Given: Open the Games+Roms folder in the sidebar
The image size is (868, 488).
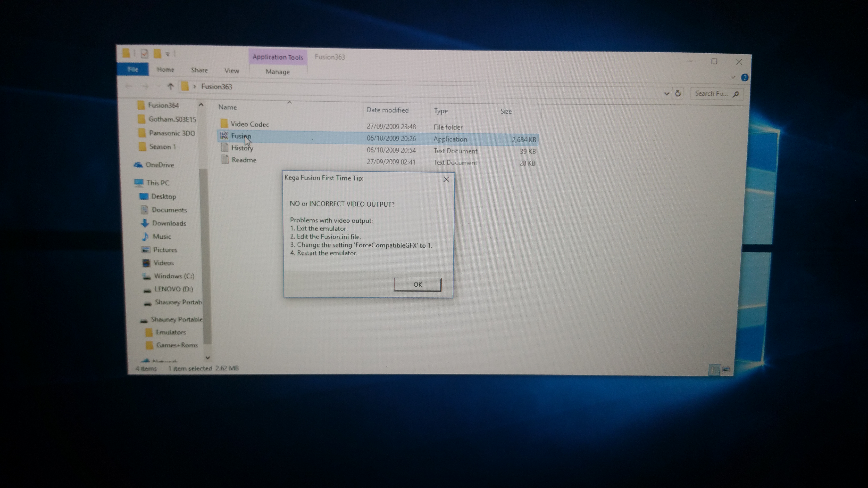Looking at the screenshot, I should pyautogui.click(x=177, y=345).
